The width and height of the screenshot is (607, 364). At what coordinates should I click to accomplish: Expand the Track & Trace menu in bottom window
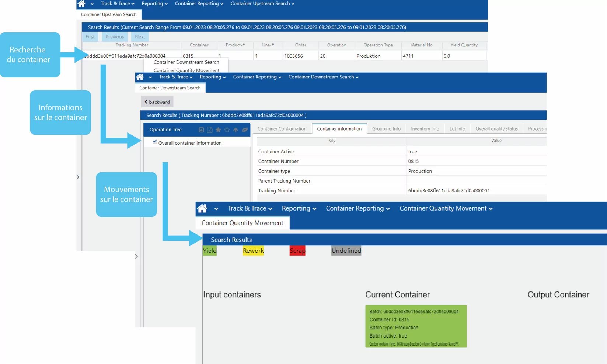(x=250, y=208)
